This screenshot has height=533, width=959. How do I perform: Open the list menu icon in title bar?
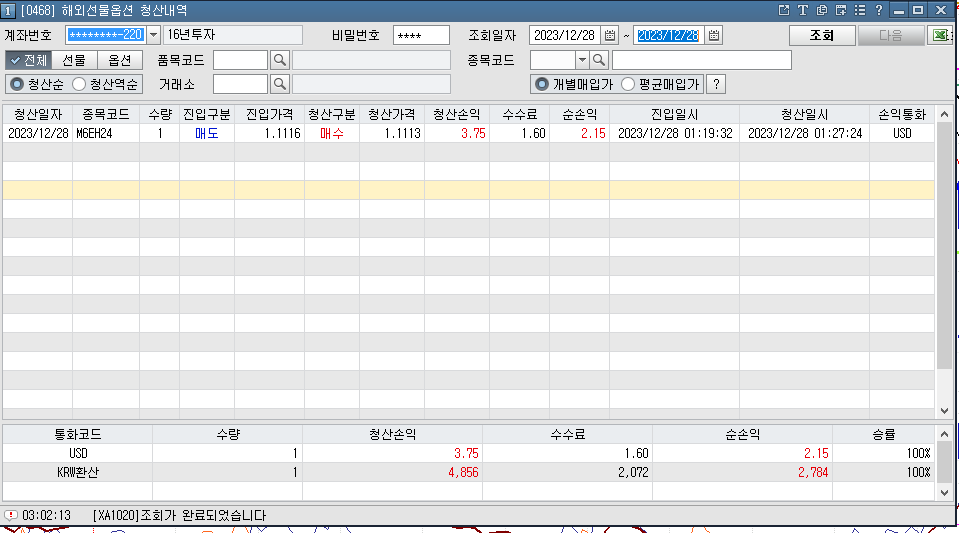[860, 10]
